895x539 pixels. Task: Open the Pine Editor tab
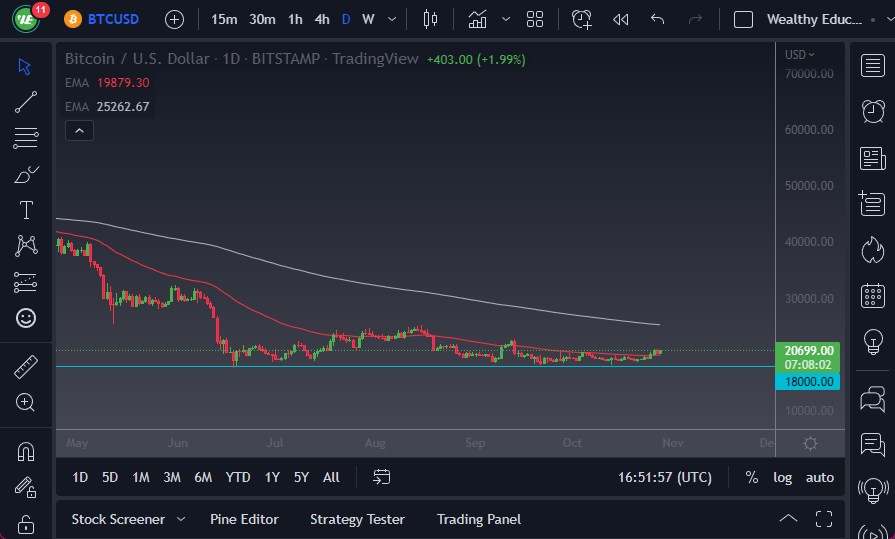244,519
